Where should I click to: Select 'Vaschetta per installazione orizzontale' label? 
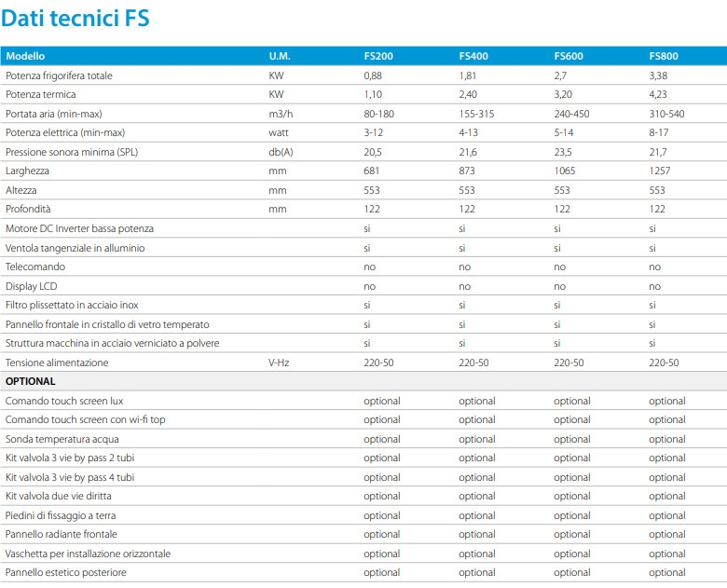pos(89,554)
